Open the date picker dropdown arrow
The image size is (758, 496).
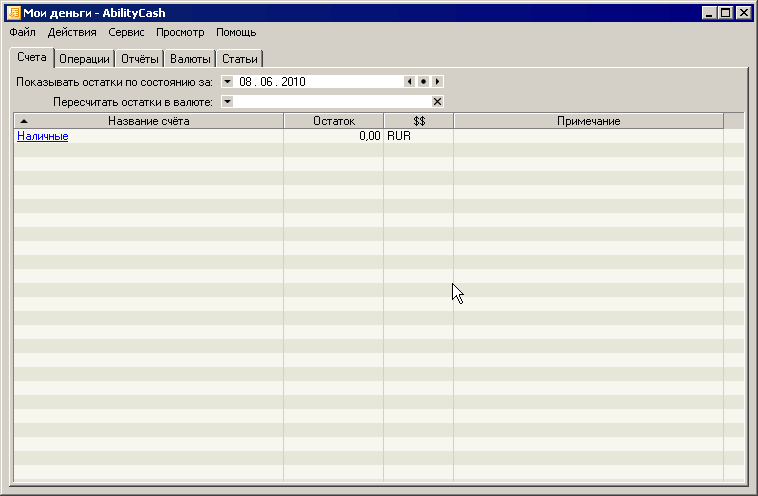click(x=227, y=82)
